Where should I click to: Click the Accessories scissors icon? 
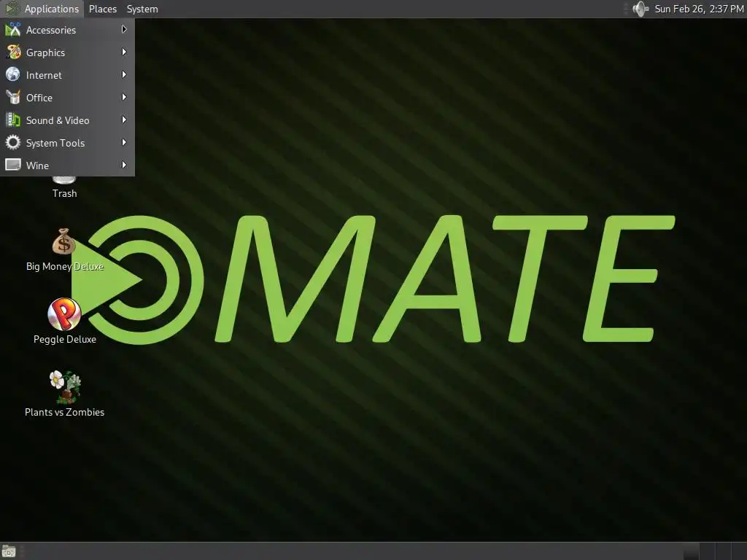pos(13,29)
